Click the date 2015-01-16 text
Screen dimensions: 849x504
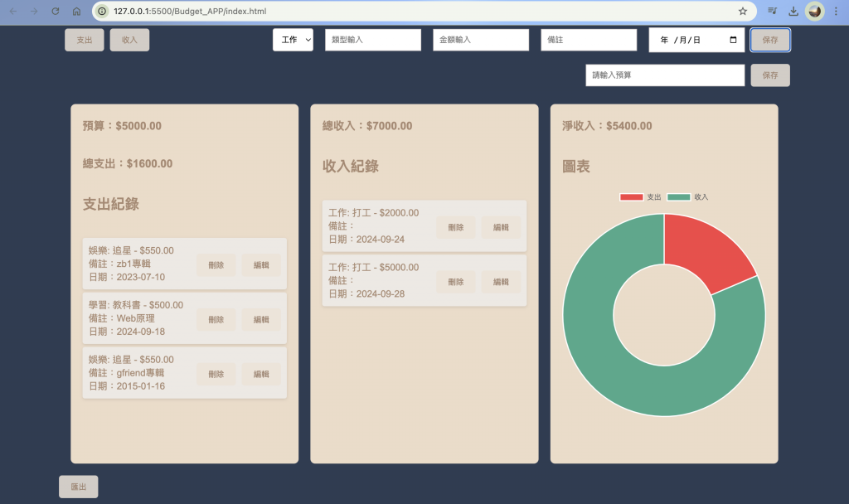tap(141, 386)
